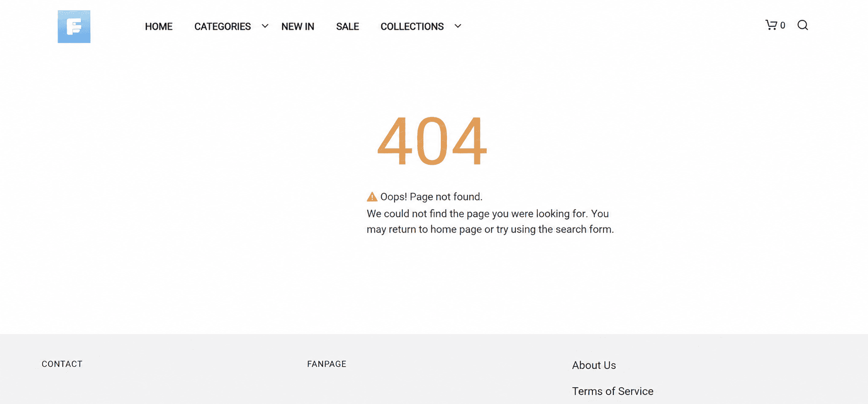Expand the CATEGORIES dropdown chevron
Screen dimensions: 868x404
(x=265, y=26)
